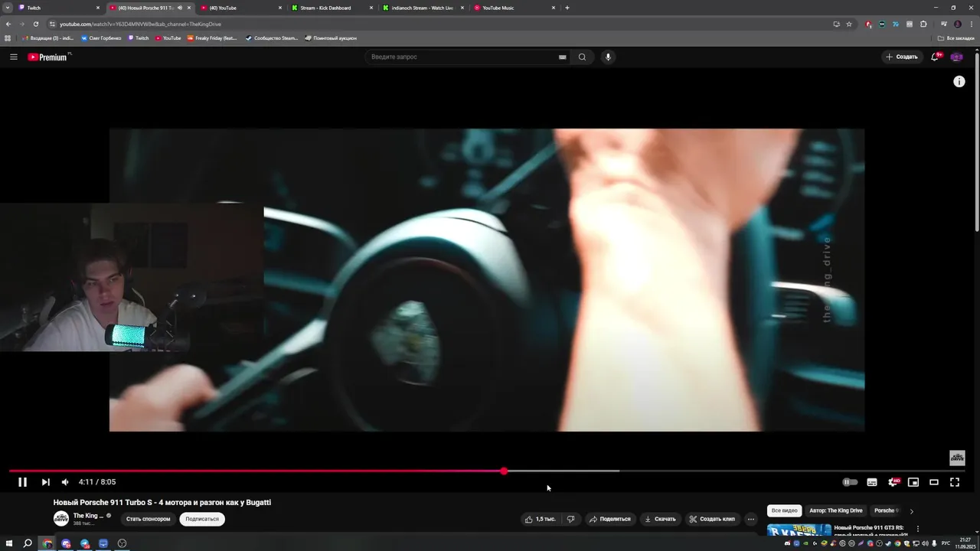Open the Chrome three-dot menu
Viewport: 980px width, 551px height.
pos(971,24)
